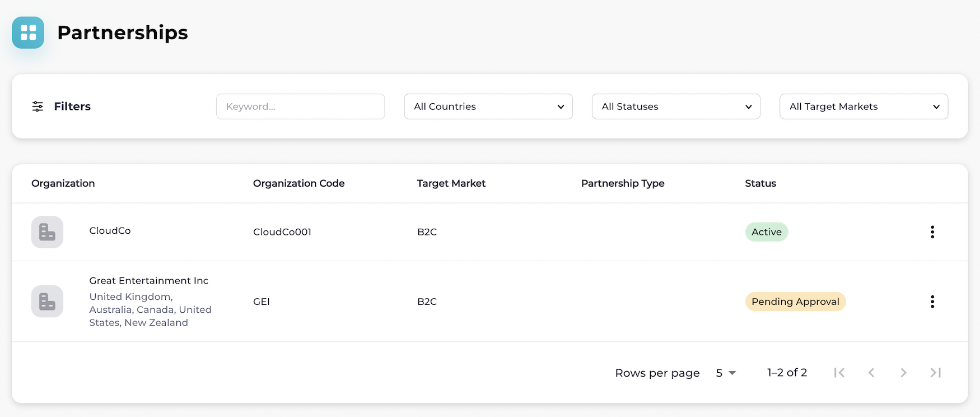Click the Organization Code column header
This screenshot has height=417, width=980.
[299, 183]
